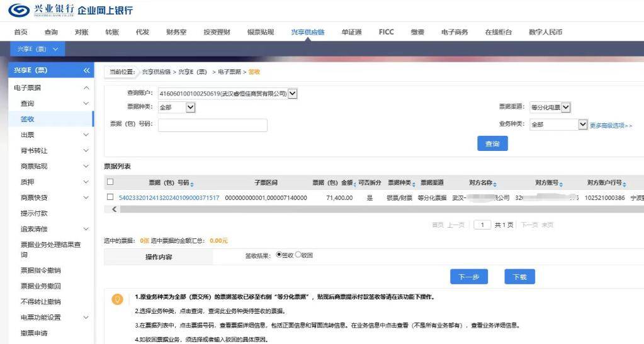Image resolution: width=644 pixels, height=344 pixels.
Task: Sort table by 对方账号 column icon
Action: [x=562, y=184]
